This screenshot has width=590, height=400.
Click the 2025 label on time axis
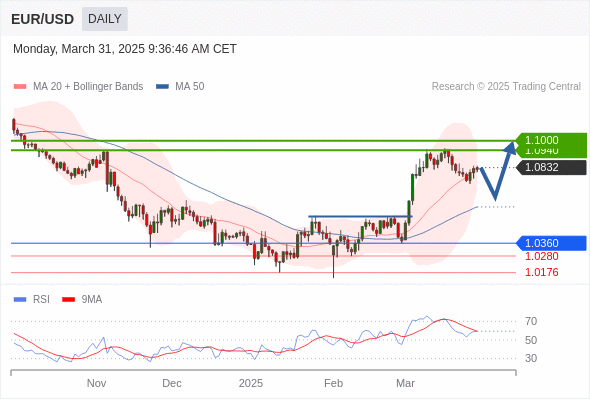(251, 383)
